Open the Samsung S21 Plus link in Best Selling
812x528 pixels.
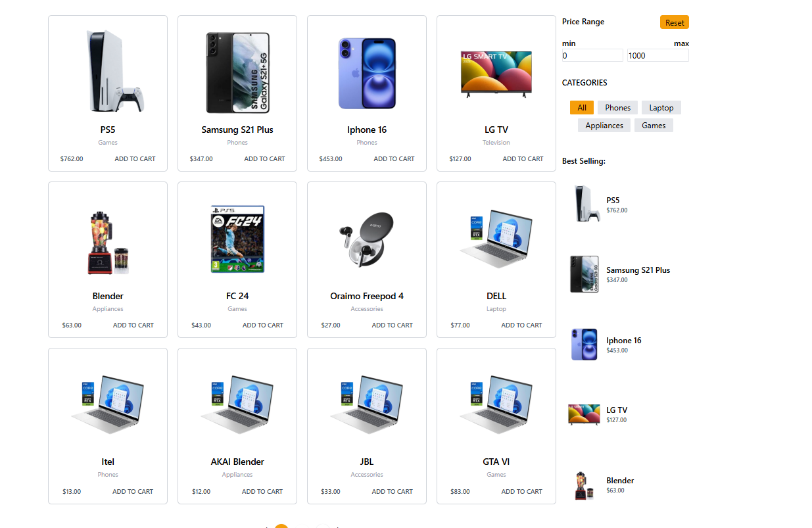click(x=638, y=270)
